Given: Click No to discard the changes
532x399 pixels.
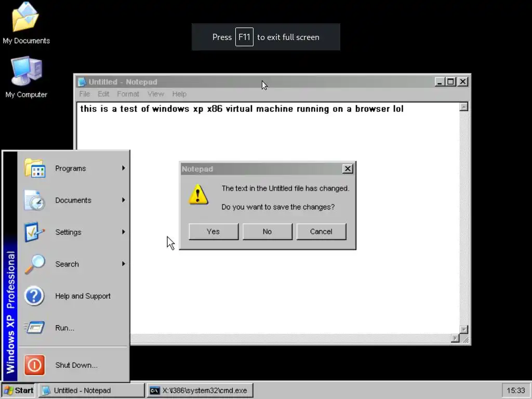Looking at the screenshot, I should [x=268, y=232].
